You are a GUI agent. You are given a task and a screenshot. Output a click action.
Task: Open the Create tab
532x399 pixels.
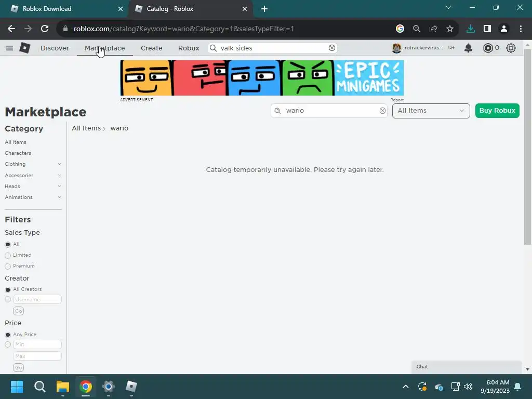151,48
